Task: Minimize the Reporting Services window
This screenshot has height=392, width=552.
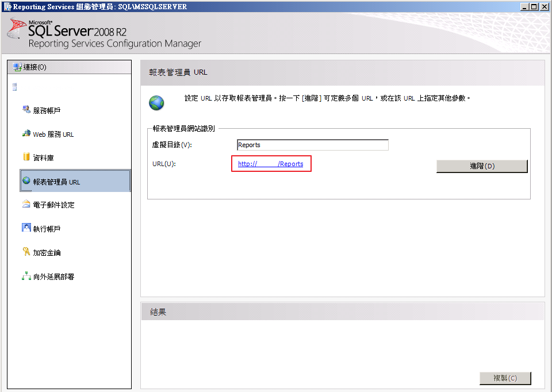Action: (x=524, y=6)
